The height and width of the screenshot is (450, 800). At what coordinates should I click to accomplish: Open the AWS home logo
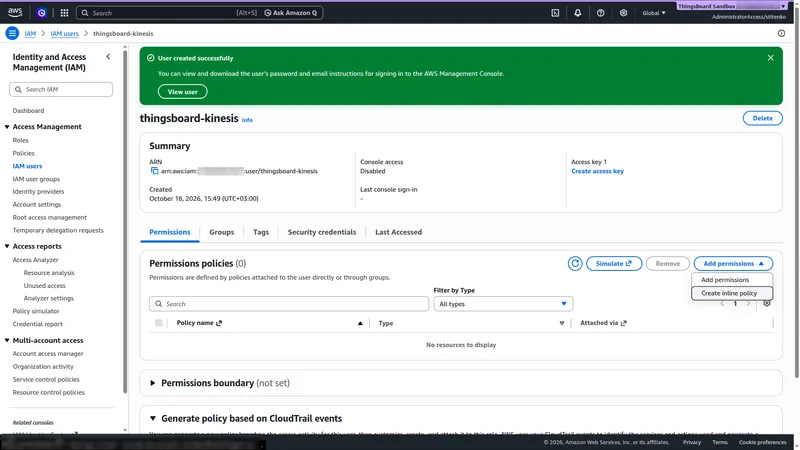coord(15,12)
